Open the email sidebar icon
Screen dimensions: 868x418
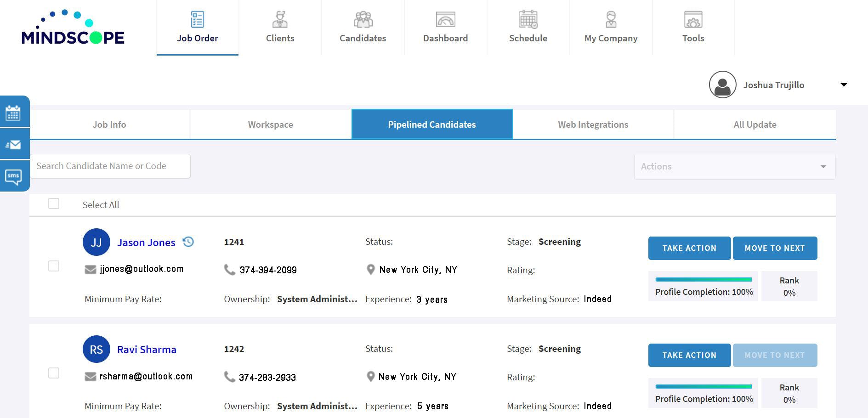tap(13, 145)
